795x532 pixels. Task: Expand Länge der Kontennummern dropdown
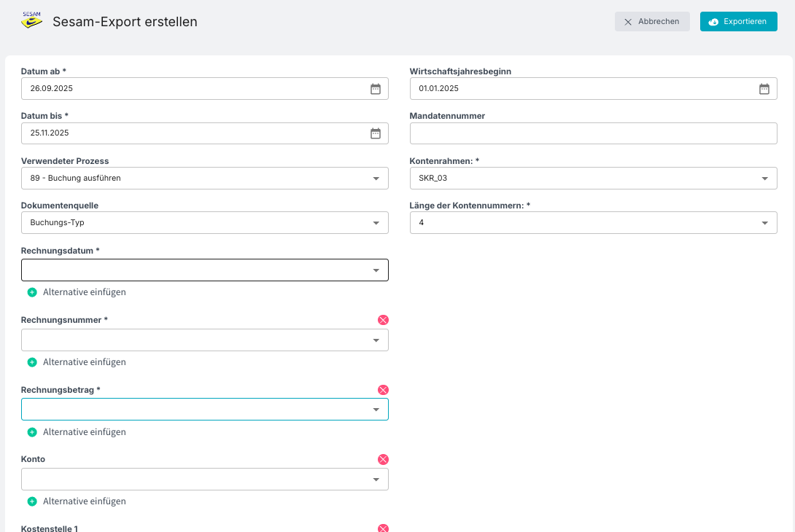click(764, 223)
